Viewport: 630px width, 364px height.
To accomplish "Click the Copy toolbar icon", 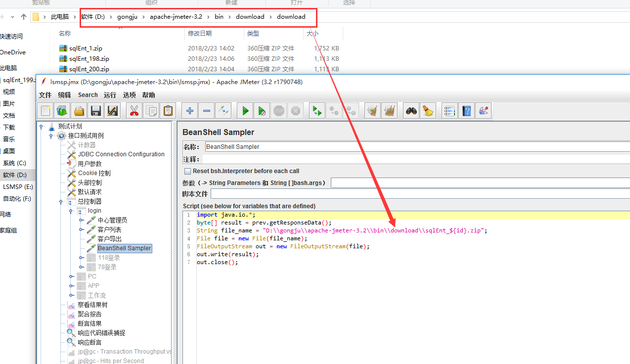I will 151,111.
